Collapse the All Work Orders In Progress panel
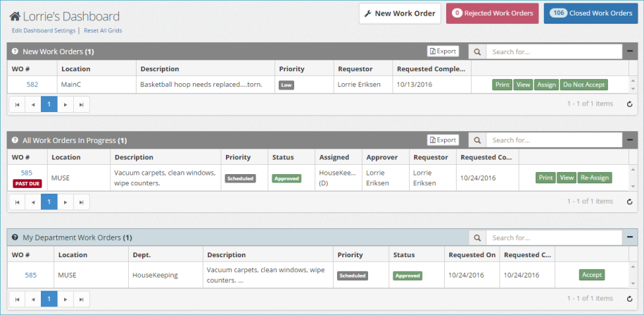The height and width of the screenshot is (315, 644). pos(630,140)
